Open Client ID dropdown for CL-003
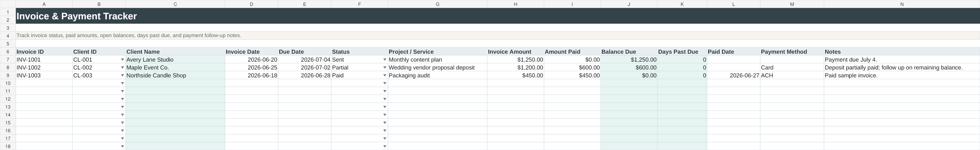The image size is (980, 150). click(122, 75)
